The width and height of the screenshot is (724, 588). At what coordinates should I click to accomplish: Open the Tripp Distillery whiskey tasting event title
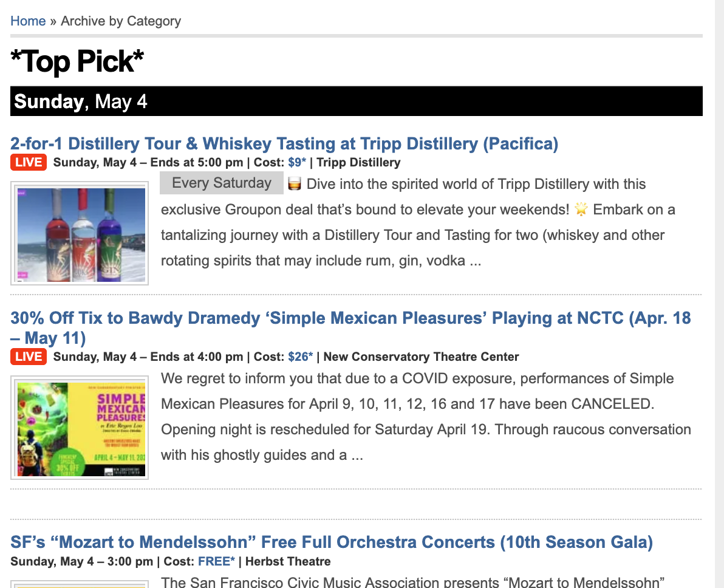pyautogui.click(x=284, y=143)
